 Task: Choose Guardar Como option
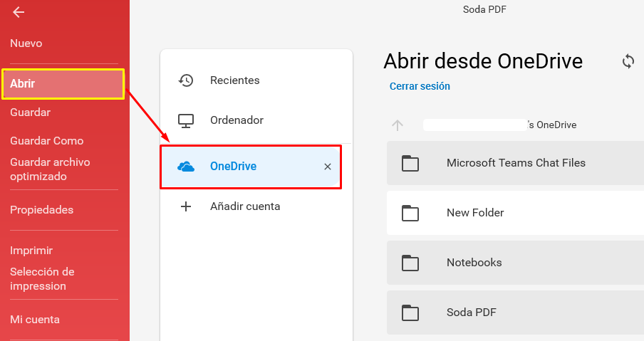point(46,141)
